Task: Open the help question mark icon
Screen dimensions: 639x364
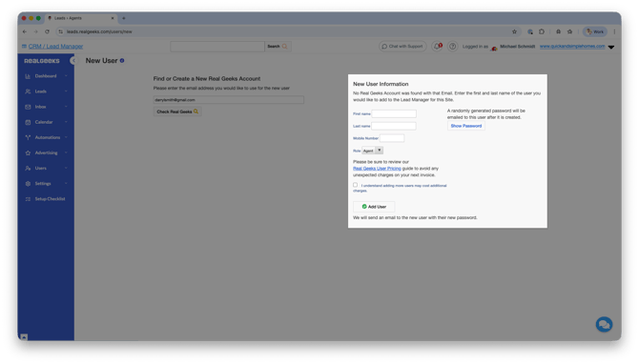Action: tap(452, 47)
